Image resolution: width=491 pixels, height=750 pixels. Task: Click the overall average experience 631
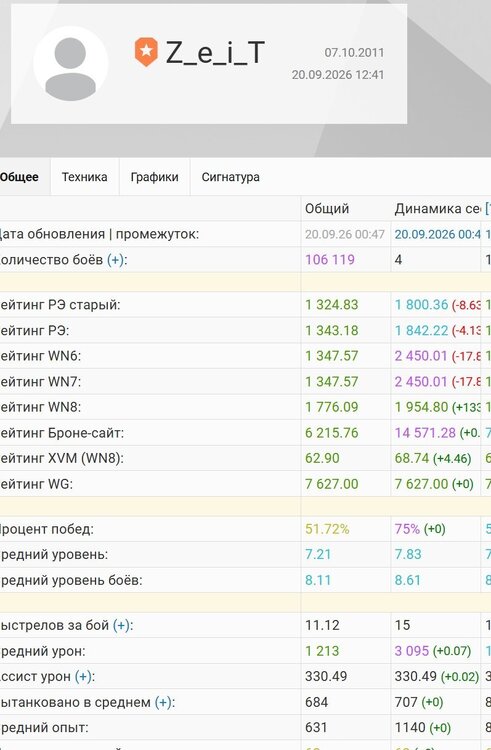[316, 728]
